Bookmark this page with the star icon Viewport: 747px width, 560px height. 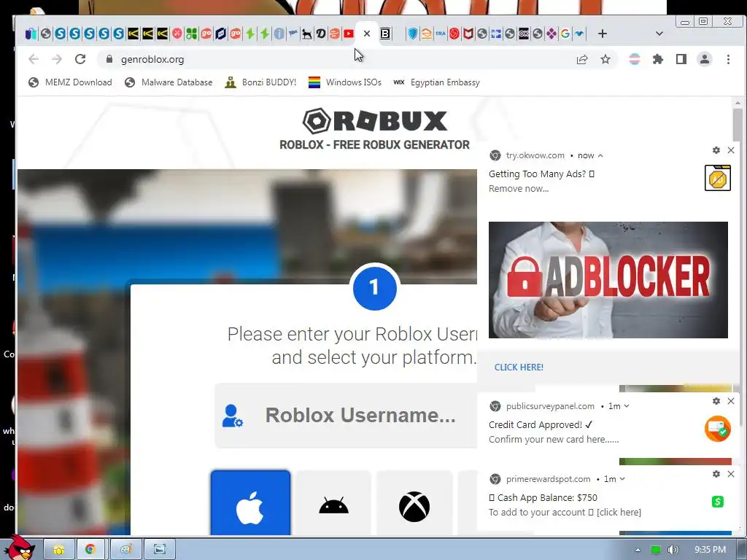(605, 60)
